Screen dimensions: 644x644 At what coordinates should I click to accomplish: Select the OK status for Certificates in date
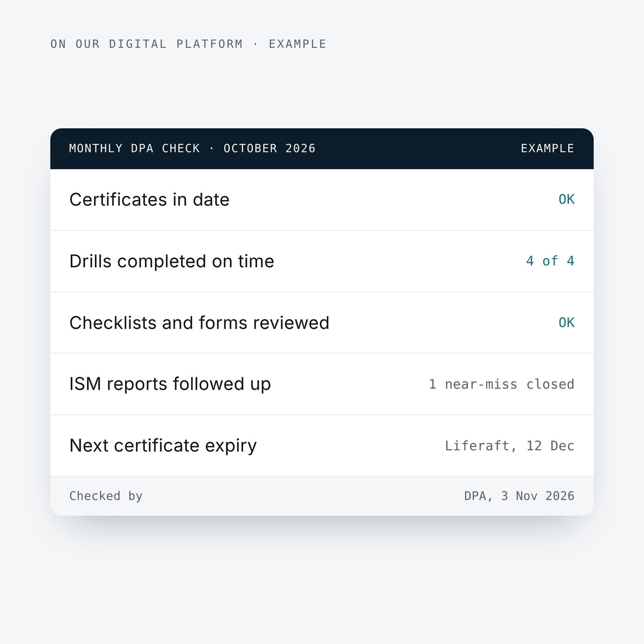566,200
